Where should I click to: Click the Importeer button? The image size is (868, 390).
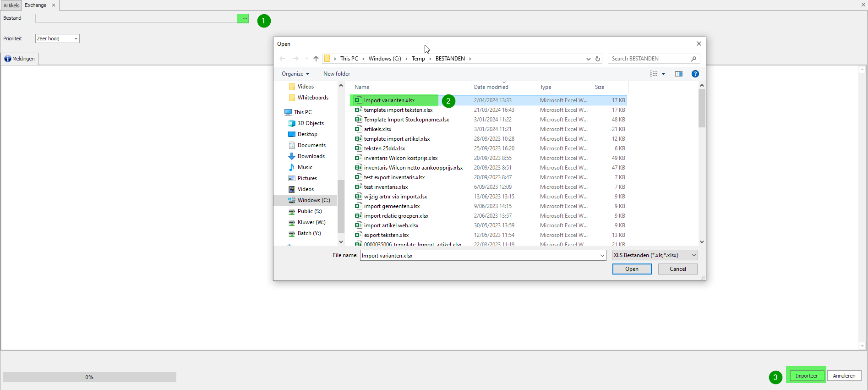point(806,376)
